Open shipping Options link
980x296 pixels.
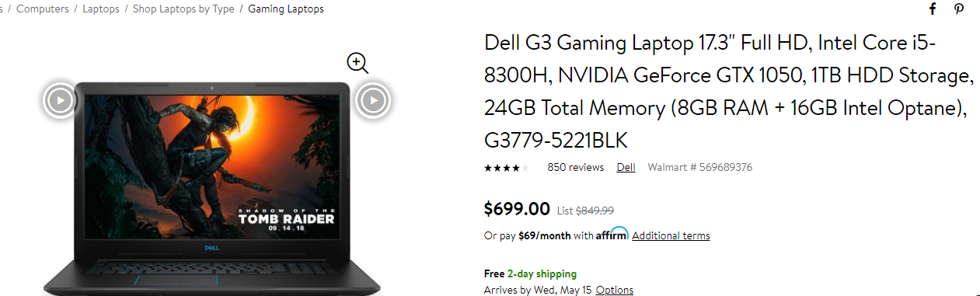(x=614, y=290)
